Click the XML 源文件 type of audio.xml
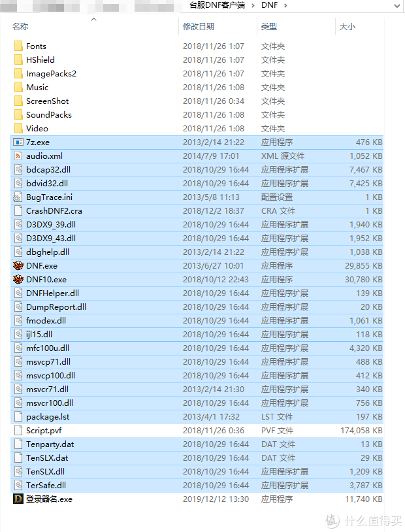Viewport: 405px width, 532px height. click(x=283, y=156)
